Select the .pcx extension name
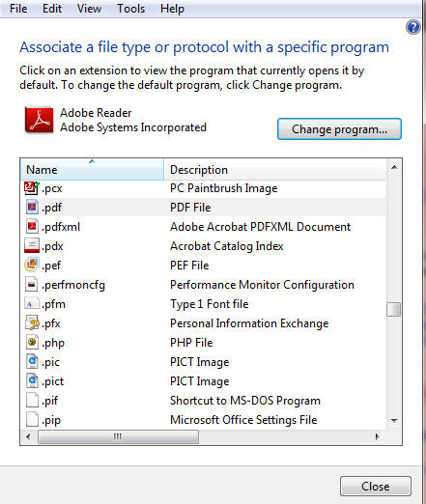The image size is (426, 504). pos(51,188)
